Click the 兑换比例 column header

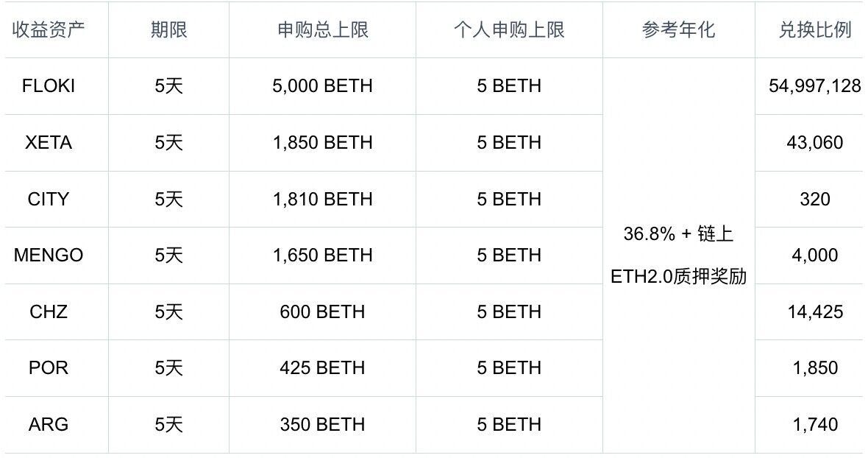point(814,29)
